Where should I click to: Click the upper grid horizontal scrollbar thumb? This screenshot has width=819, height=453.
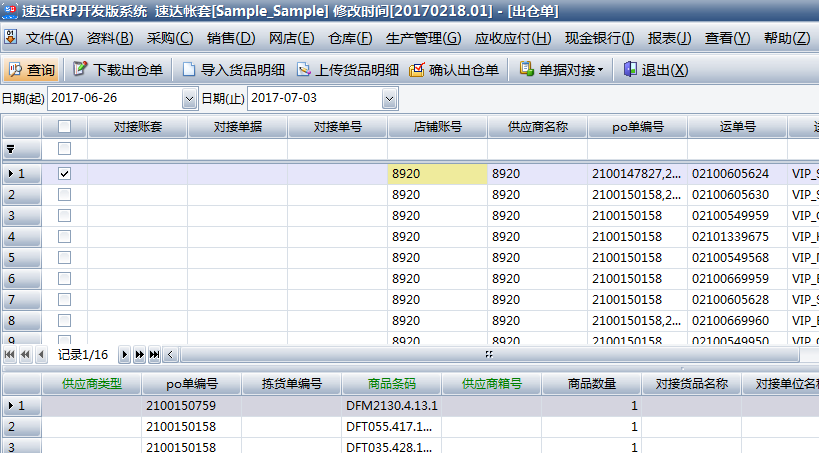489,355
